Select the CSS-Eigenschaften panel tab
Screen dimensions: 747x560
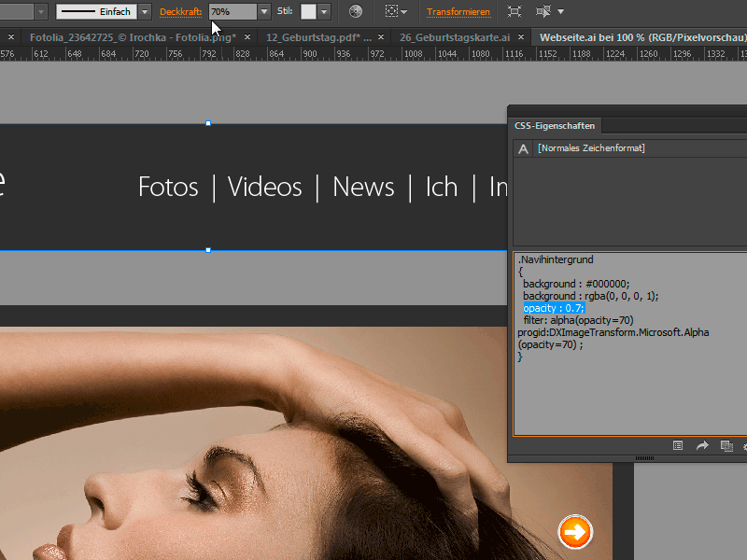[x=555, y=126]
